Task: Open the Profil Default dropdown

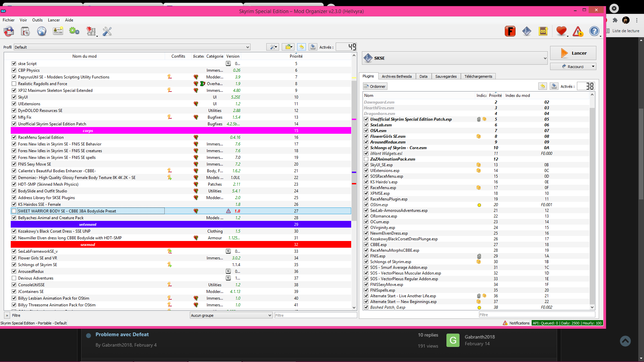Action: (132, 47)
